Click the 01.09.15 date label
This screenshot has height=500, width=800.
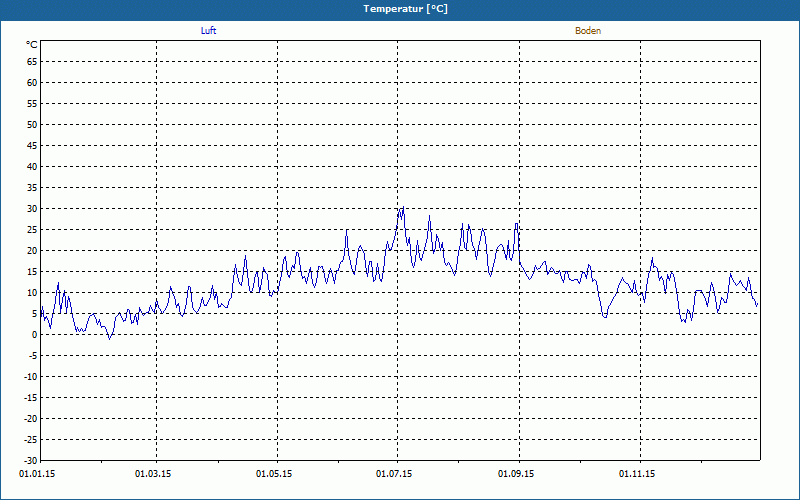516,474
